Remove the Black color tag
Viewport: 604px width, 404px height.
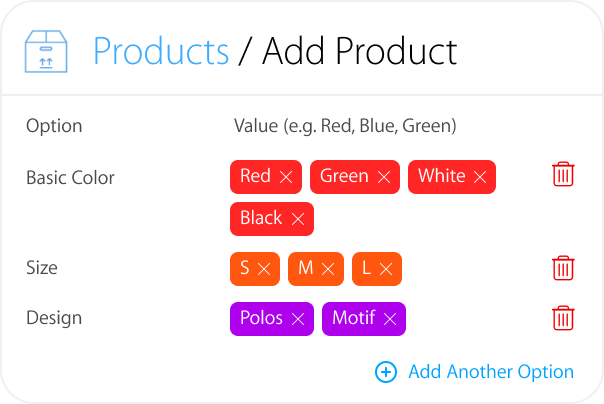tap(298, 219)
